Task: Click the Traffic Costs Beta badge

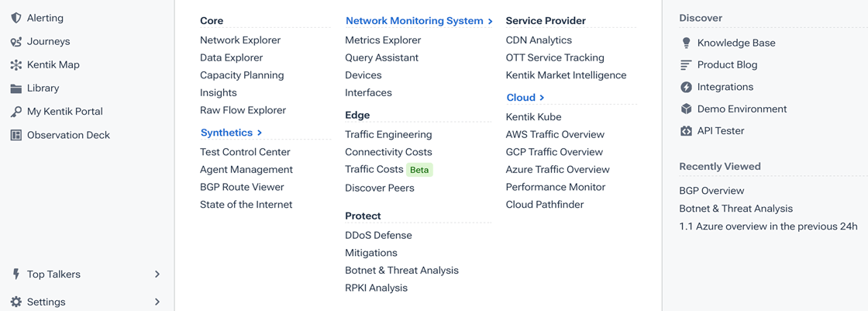Action: point(419,170)
